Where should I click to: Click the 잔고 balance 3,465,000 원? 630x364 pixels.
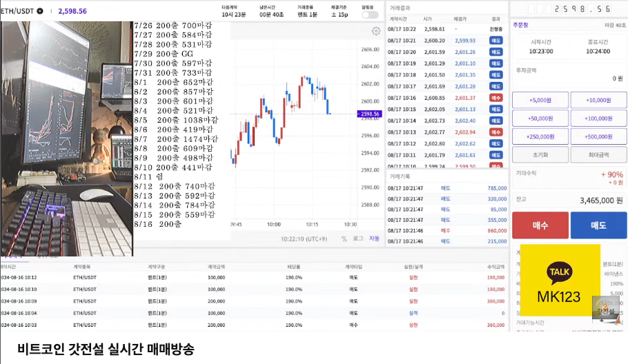coord(601,200)
